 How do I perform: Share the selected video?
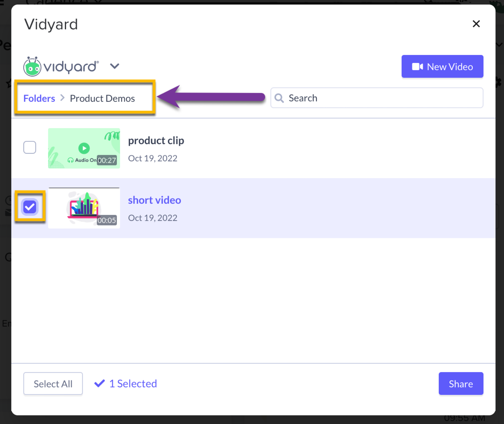pos(461,384)
